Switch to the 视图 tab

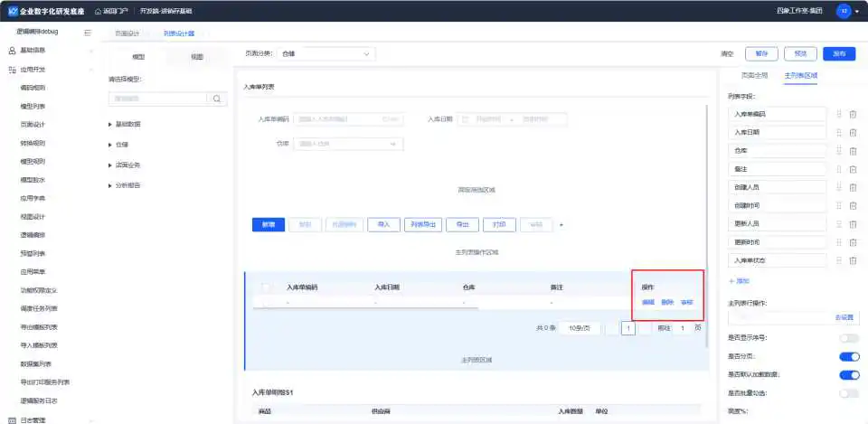[x=197, y=57]
